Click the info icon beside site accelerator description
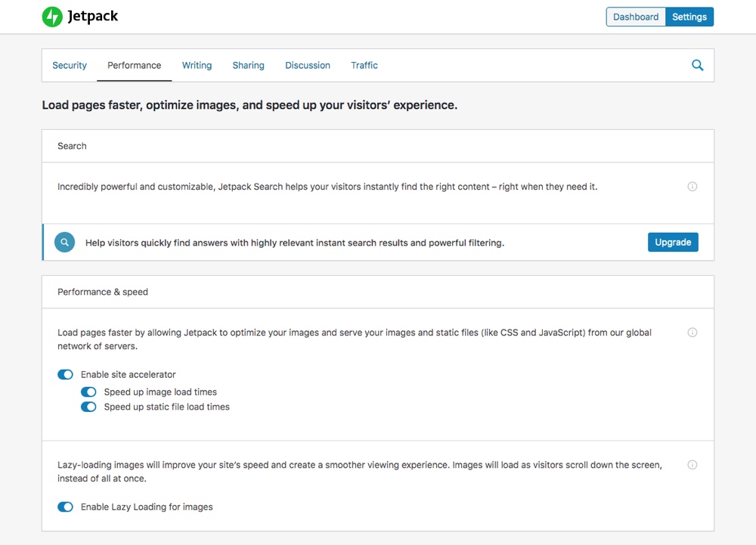Viewport: 756px width, 545px height. [692, 333]
